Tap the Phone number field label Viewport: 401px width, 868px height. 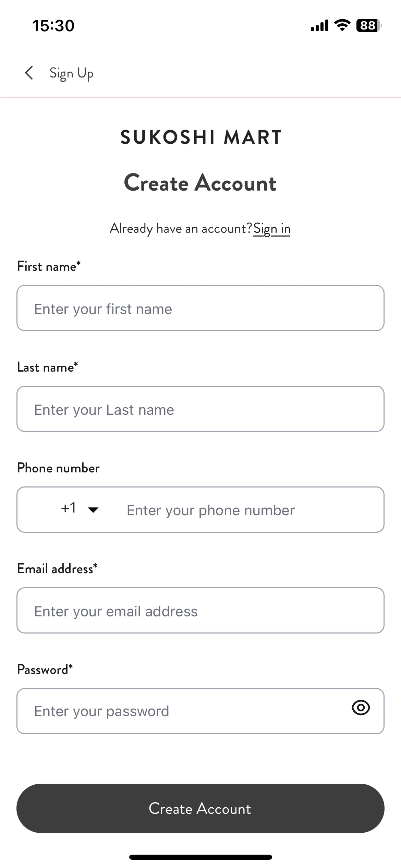tap(58, 468)
